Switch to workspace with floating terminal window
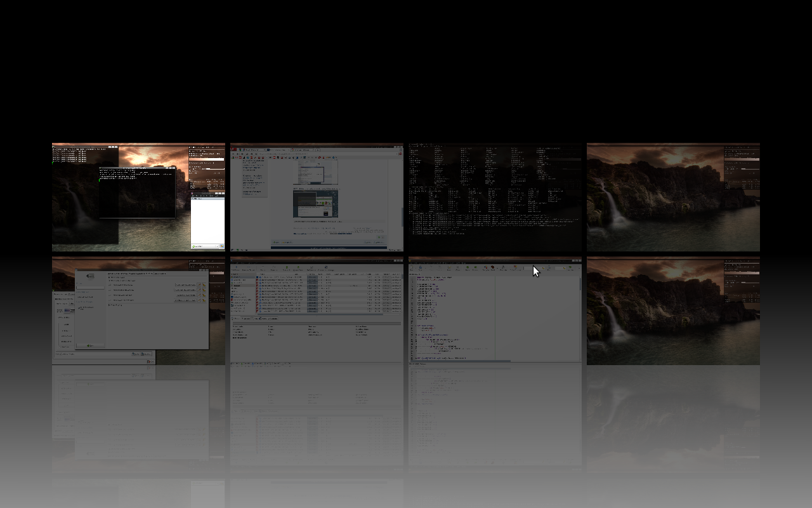Screen dimensions: 812x508 [138, 197]
